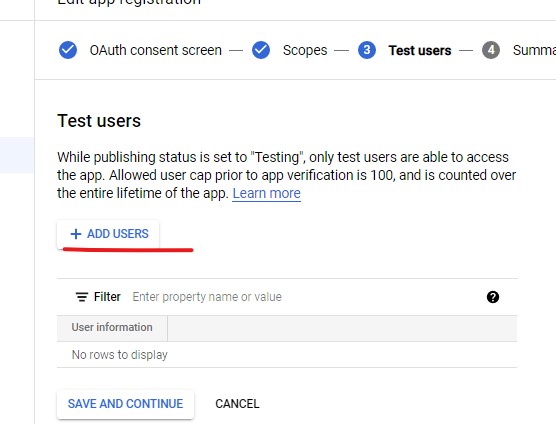Click the CANCEL button
Viewport: 556px width, 424px height.
click(237, 404)
